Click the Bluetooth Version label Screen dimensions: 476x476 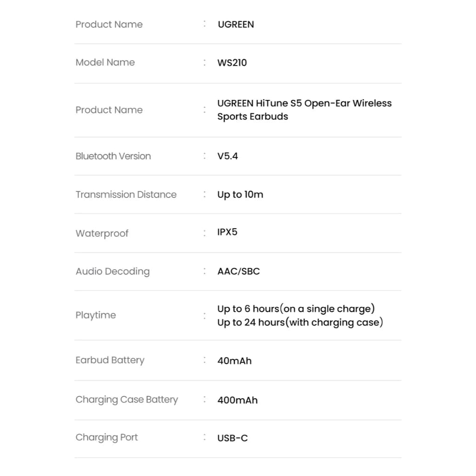click(x=113, y=156)
